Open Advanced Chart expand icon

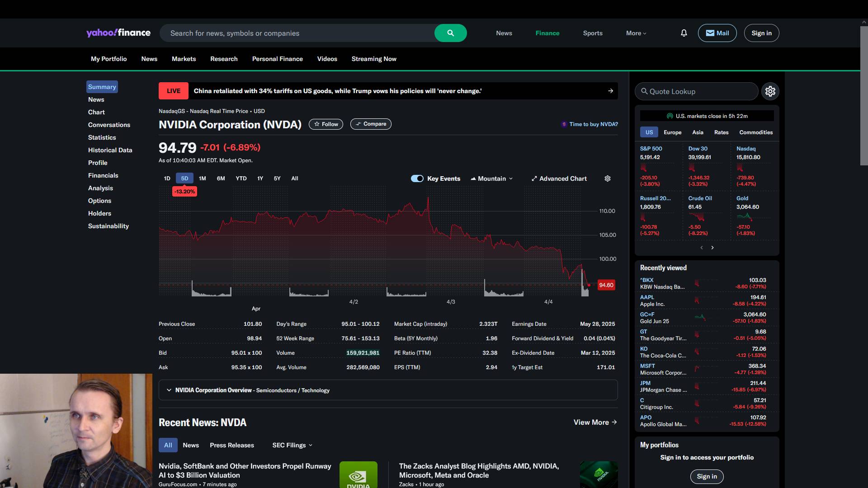coord(534,178)
